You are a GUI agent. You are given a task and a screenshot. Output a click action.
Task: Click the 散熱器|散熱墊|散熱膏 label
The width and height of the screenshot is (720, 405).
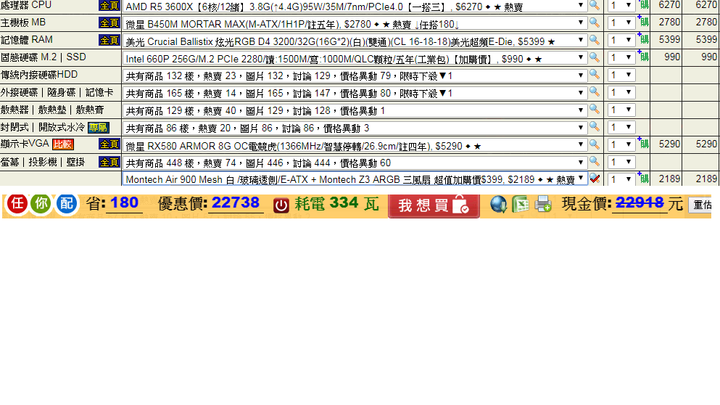(52, 109)
